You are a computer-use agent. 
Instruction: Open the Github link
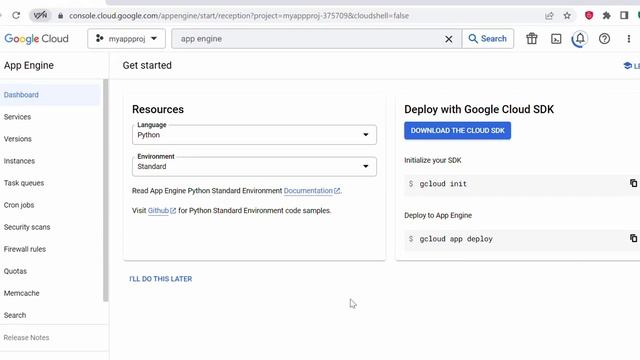point(158,211)
